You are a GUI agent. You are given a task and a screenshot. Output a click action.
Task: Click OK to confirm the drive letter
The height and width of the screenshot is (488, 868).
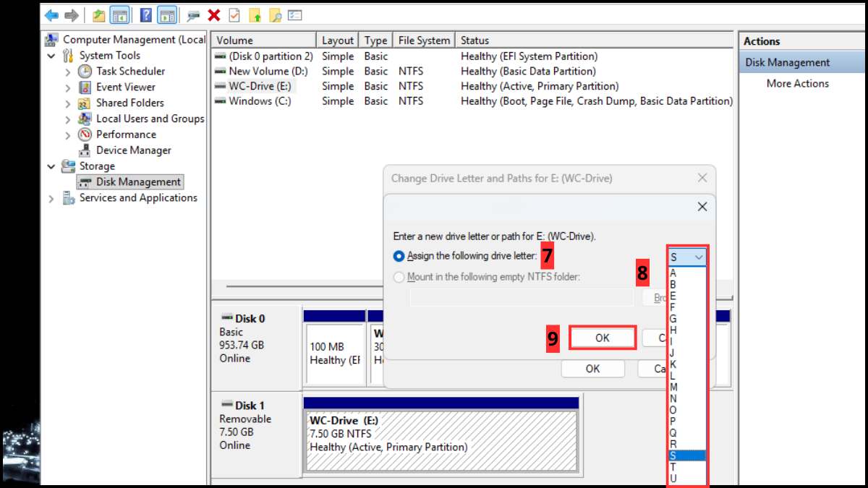(603, 337)
